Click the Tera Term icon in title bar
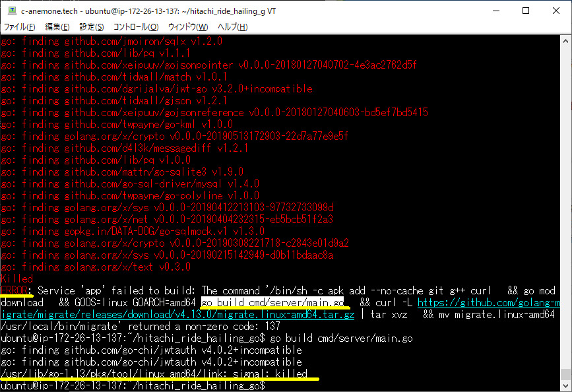This screenshot has height=392, width=572. (x=11, y=11)
